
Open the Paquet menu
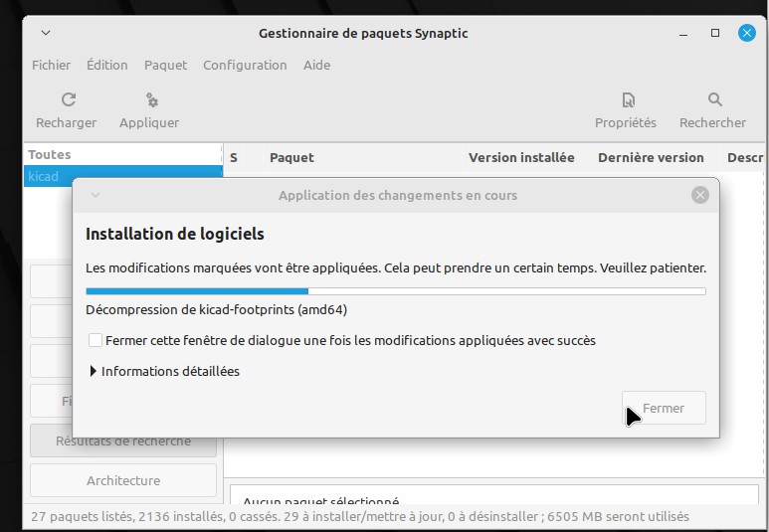[165, 65]
